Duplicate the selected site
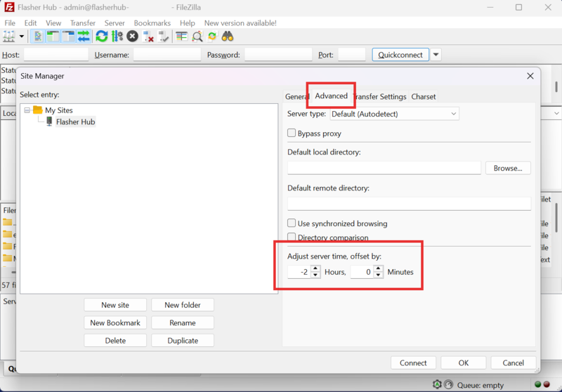Viewport: 562px width, 392px height. [183, 341]
